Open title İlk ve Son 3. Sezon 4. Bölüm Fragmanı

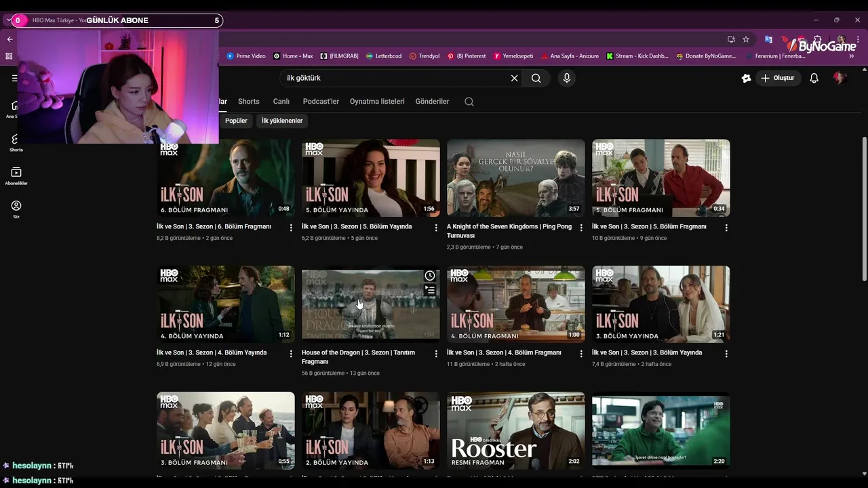504,352
